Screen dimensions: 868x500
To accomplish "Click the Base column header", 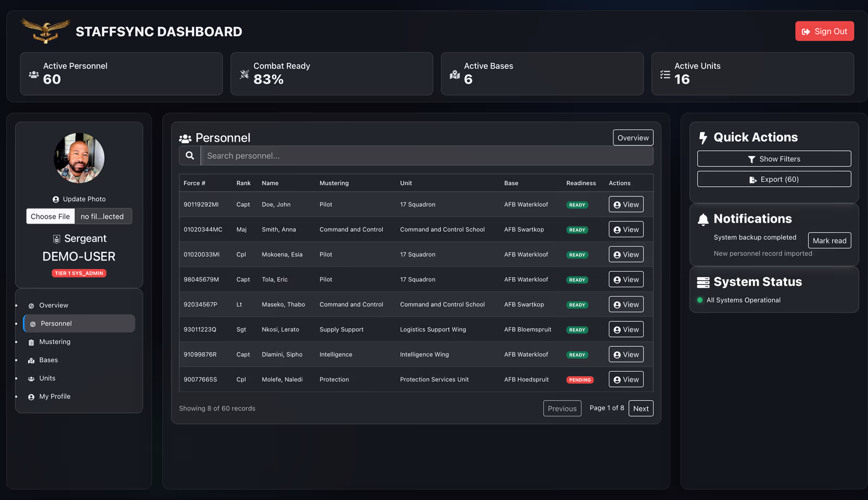I will point(511,183).
